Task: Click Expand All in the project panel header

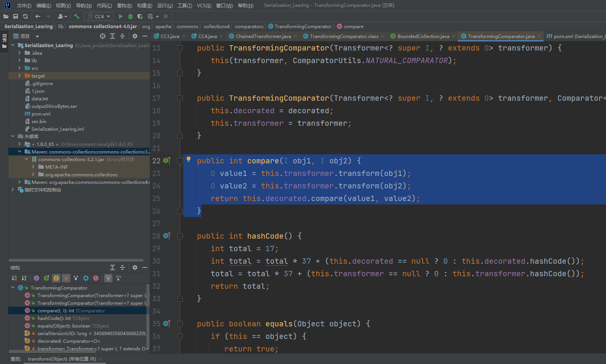Action: [x=113, y=36]
